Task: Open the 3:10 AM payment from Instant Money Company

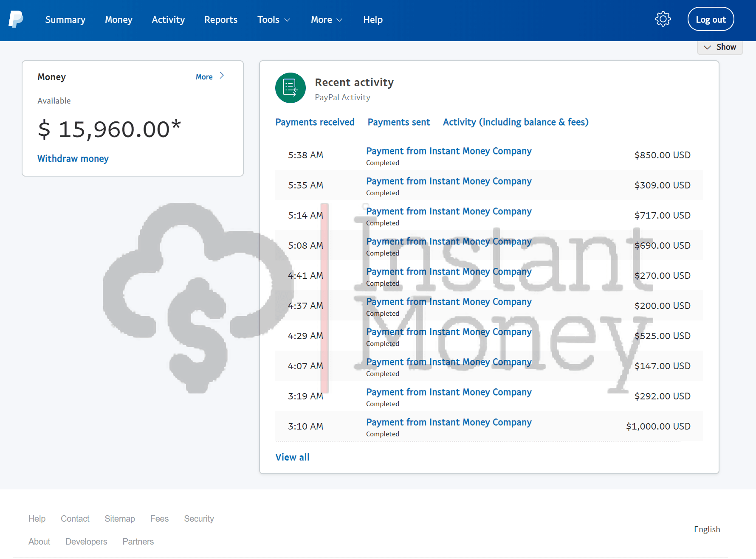Action: (x=449, y=422)
